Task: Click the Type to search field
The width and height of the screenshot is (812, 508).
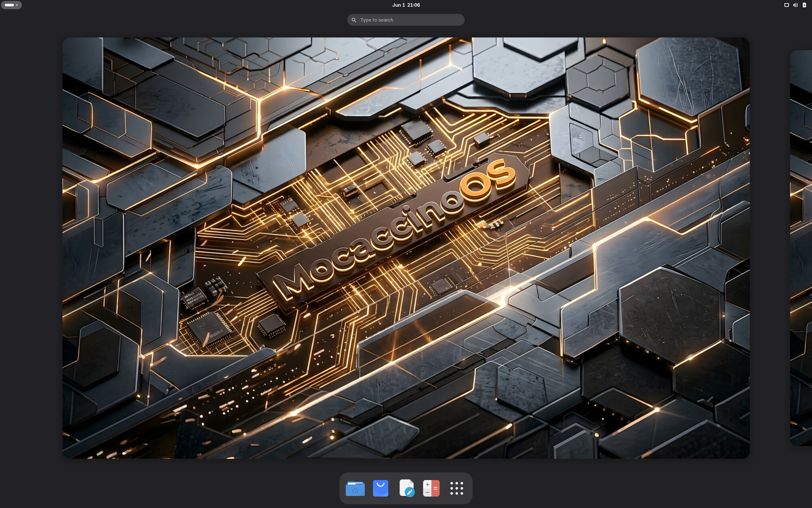Action: click(406, 20)
